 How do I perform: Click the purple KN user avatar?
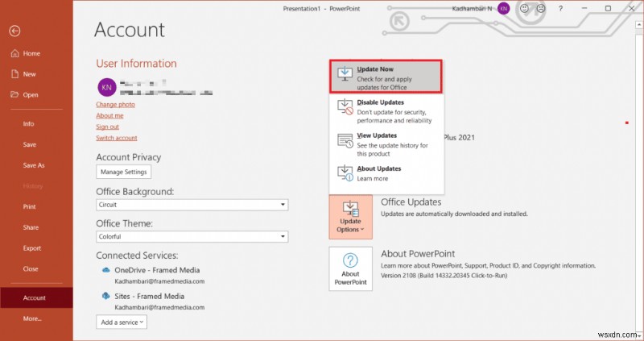(107, 87)
